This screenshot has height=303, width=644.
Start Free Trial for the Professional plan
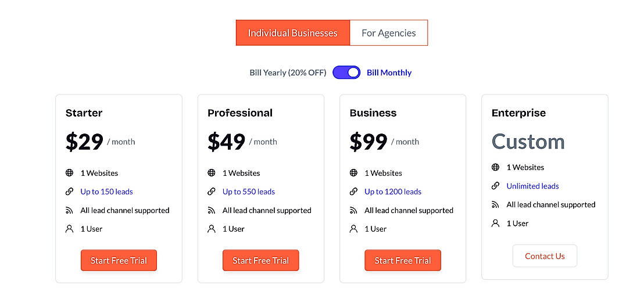tap(260, 261)
